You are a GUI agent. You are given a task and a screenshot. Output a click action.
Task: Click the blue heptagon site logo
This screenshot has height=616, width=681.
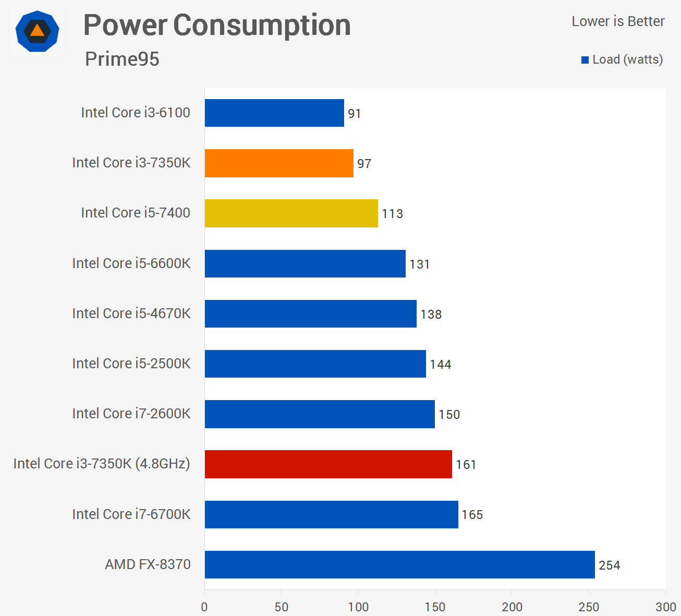click(x=38, y=31)
